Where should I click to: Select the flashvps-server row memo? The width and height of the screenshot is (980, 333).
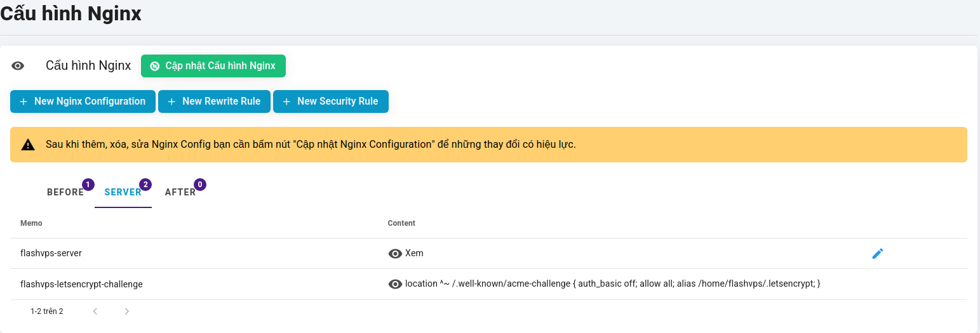click(x=51, y=253)
